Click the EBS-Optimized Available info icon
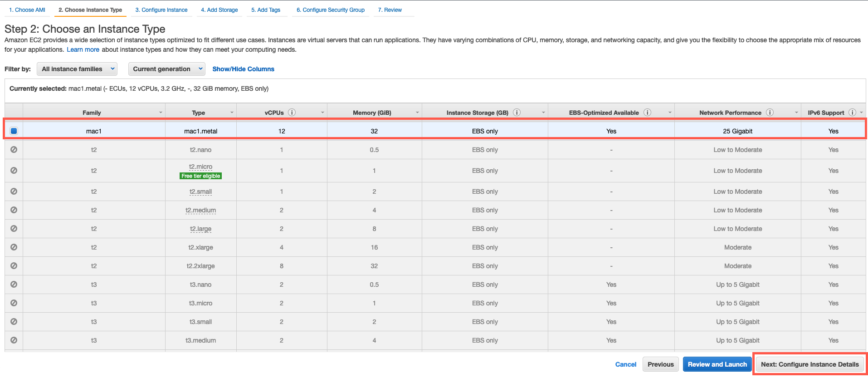The height and width of the screenshot is (378, 868). click(647, 113)
